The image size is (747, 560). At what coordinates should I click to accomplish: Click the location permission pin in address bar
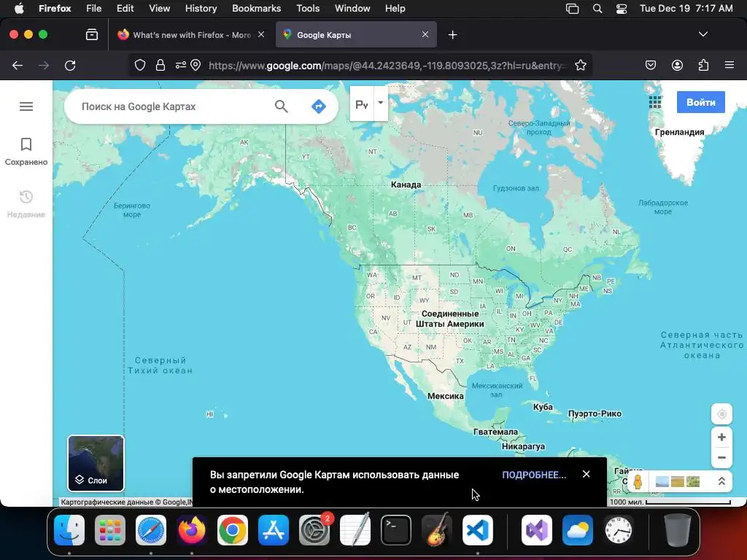coord(196,65)
